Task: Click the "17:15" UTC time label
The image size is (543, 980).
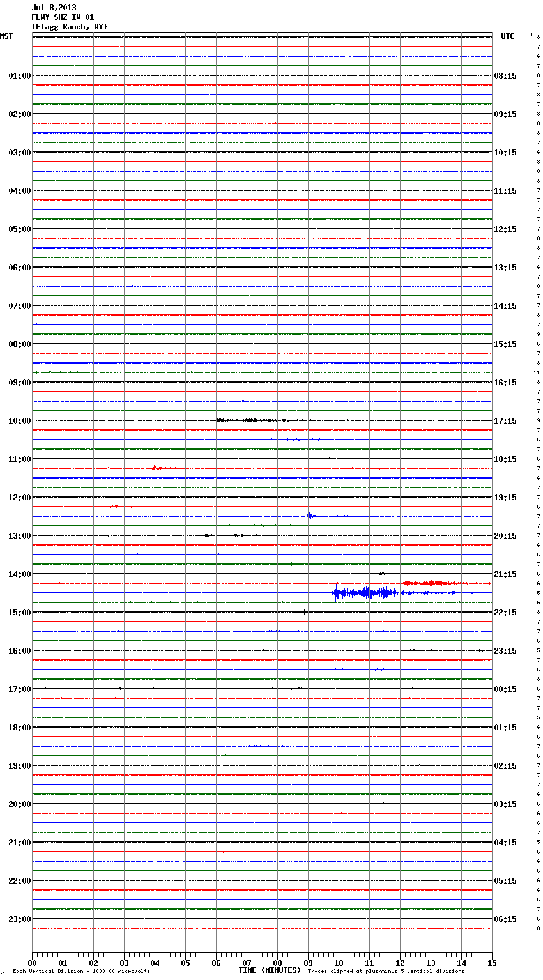Action: tap(505, 421)
